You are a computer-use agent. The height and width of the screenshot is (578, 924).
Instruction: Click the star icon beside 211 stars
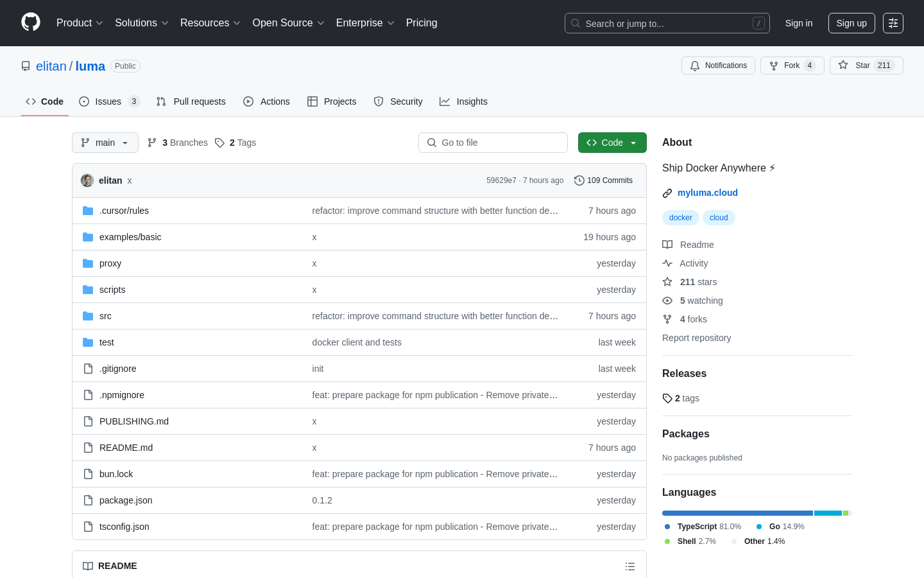667,282
